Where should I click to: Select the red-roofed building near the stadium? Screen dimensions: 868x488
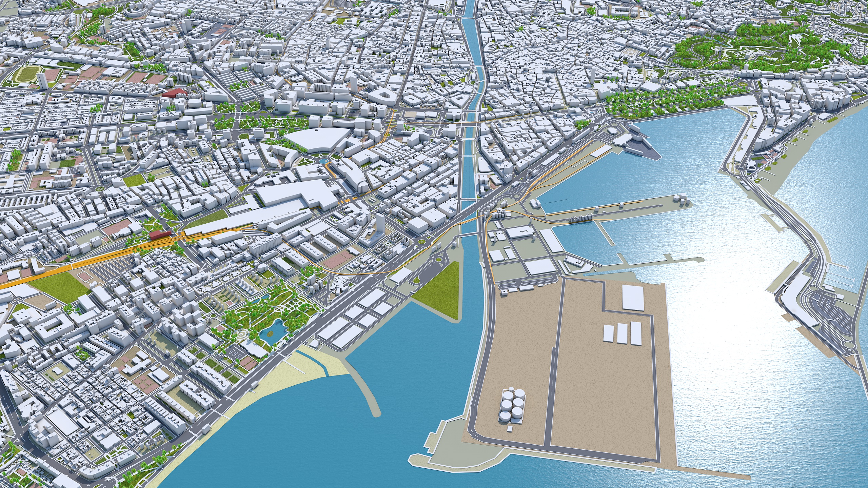pyautogui.click(x=175, y=93)
